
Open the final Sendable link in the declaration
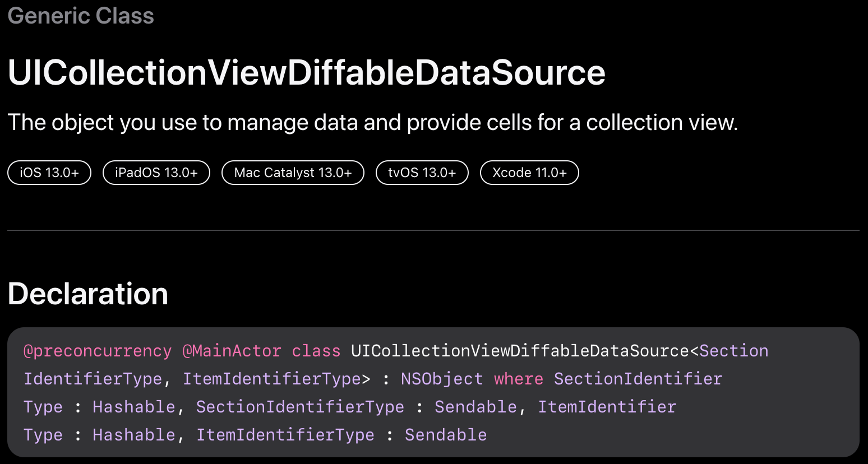[x=446, y=435]
